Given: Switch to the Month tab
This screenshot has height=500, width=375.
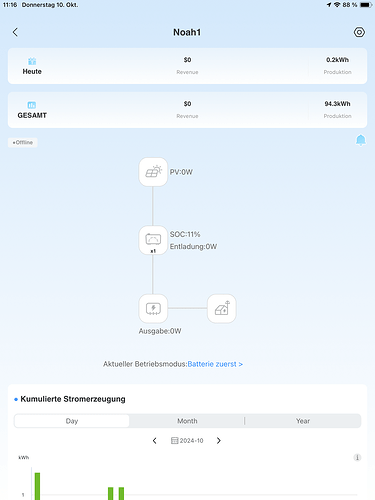Looking at the screenshot, I should click(x=187, y=421).
